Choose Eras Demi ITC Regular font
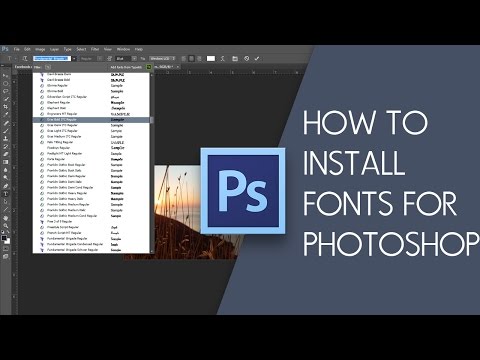Image resolution: width=480 pixels, height=360 pixels. [91, 125]
